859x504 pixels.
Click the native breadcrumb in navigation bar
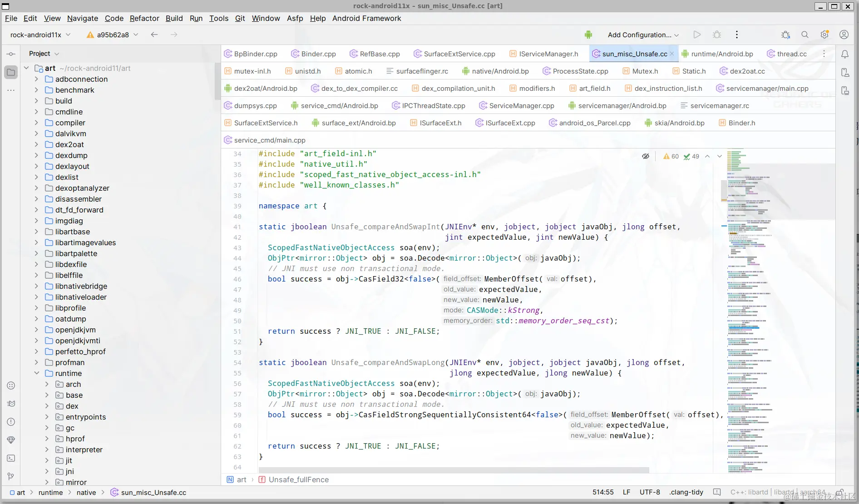coord(86,492)
